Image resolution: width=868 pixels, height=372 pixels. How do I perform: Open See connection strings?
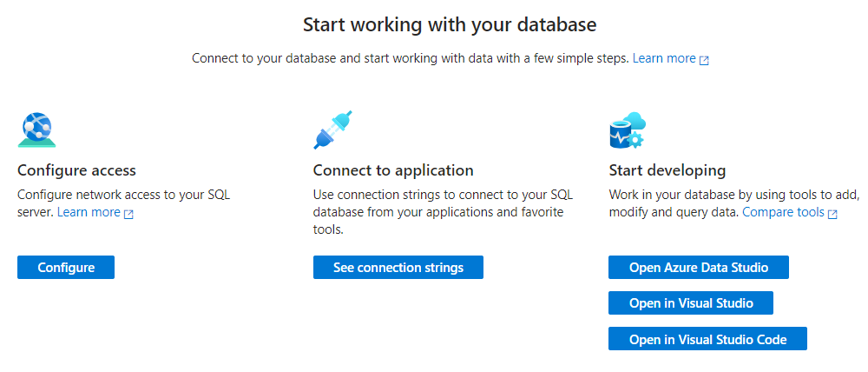[x=398, y=268]
